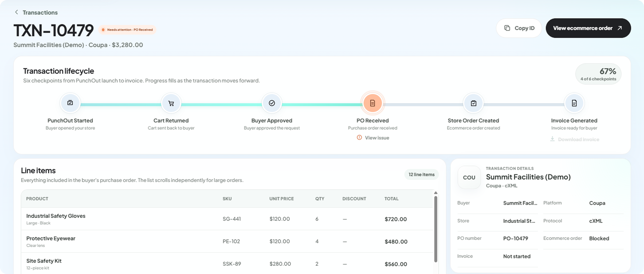Select the Site Safety Kit product name
Viewport: 644px width, 274px height.
pos(44,261)
